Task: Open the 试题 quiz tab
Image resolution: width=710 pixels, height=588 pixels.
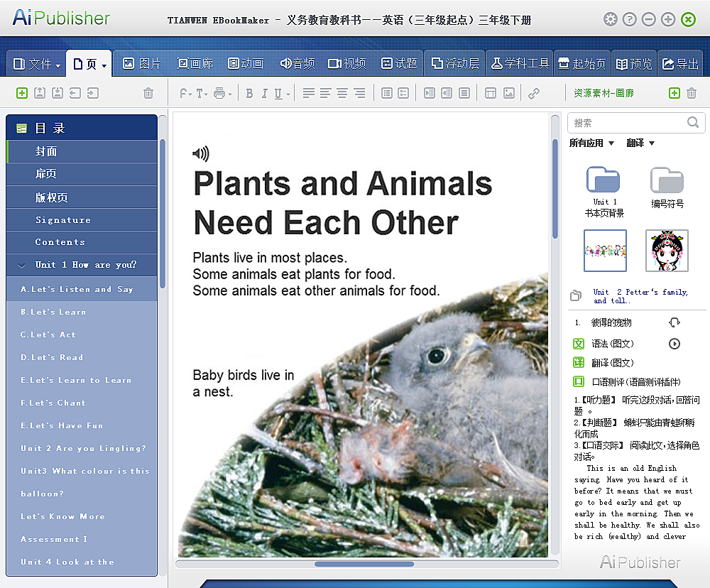Action: (399, 64)
